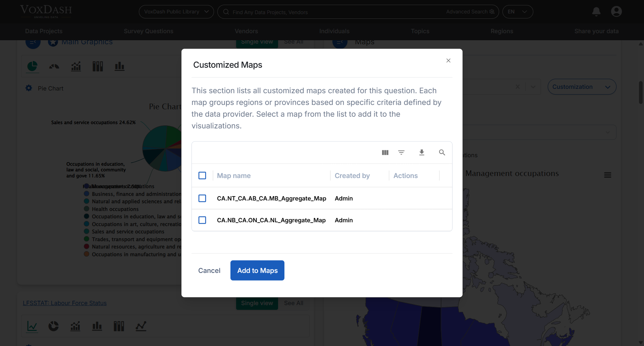This screenshot has height=346, width=644.
Task: Close the Customized Maps dialog
Action: click(x=448, y=61)
